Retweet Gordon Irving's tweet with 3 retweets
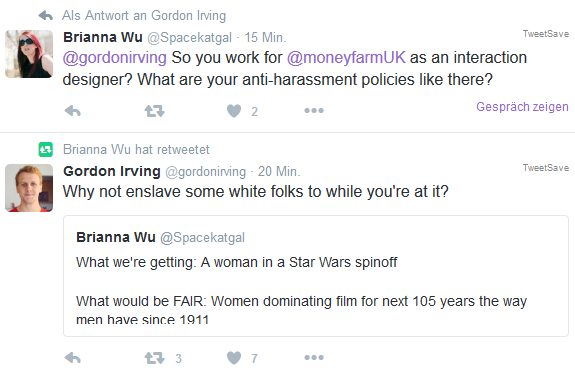575x370 pixels. pos(154,358)
